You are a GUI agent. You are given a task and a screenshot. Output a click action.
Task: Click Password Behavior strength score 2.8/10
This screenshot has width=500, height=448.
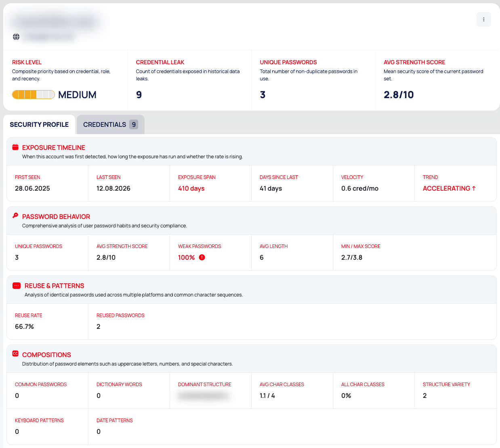click(x=106, y=257)
